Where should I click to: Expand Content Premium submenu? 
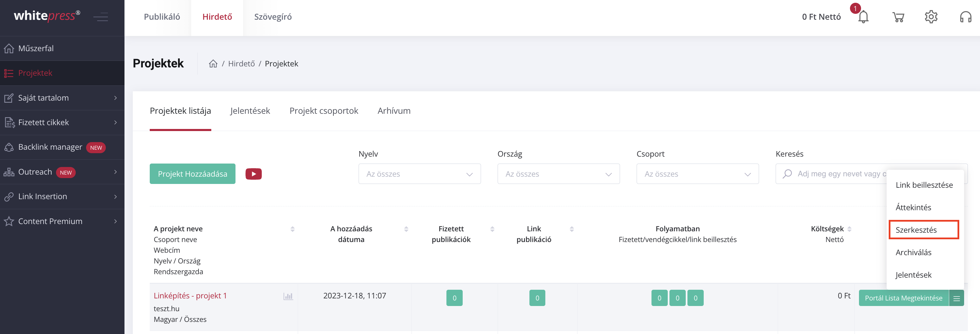(x=62, y=221)
